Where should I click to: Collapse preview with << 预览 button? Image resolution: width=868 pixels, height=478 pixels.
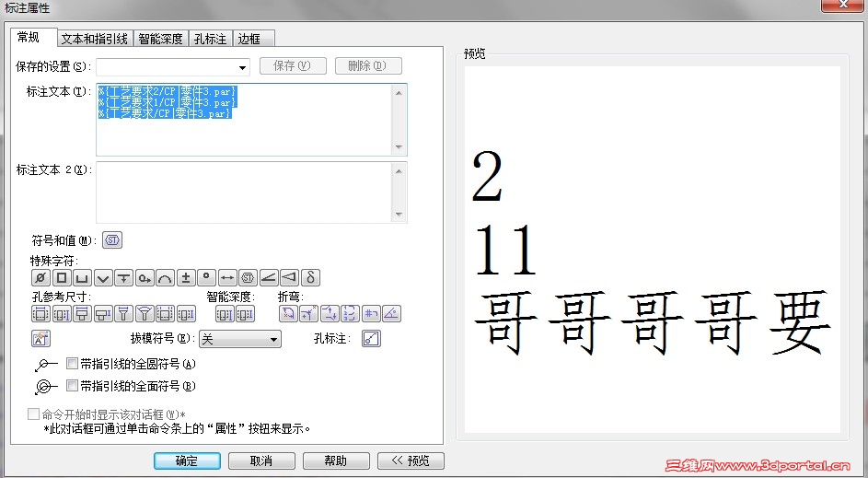(x=411, y=461)
